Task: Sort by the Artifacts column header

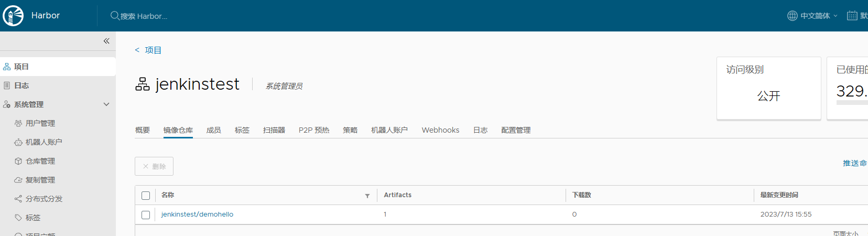Action: [398, 195]
